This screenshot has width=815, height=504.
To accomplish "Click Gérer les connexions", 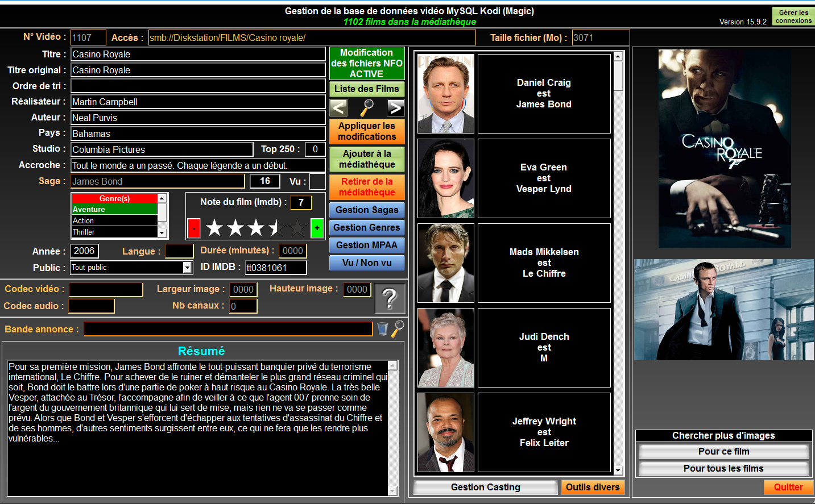I will pos(793,16).
